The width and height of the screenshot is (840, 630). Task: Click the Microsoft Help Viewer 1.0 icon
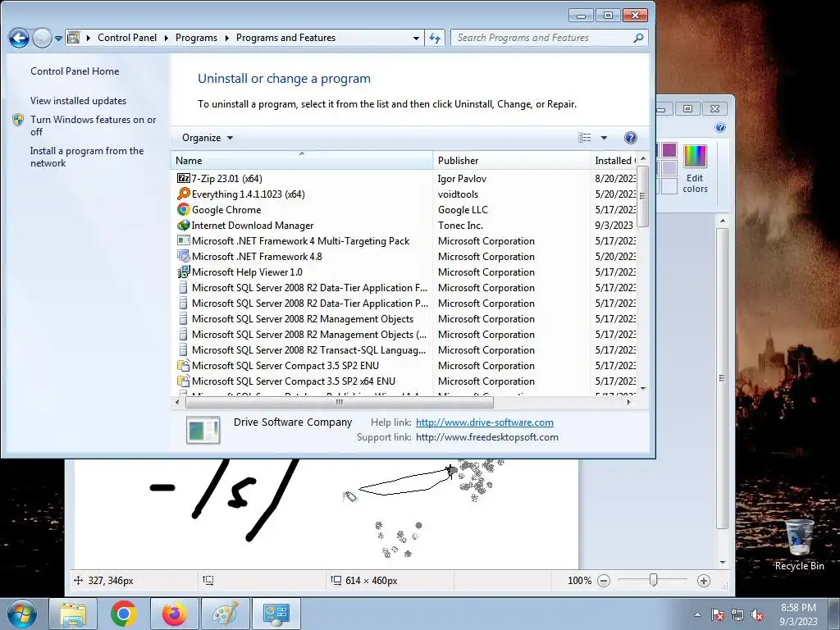tap(183, 272)
